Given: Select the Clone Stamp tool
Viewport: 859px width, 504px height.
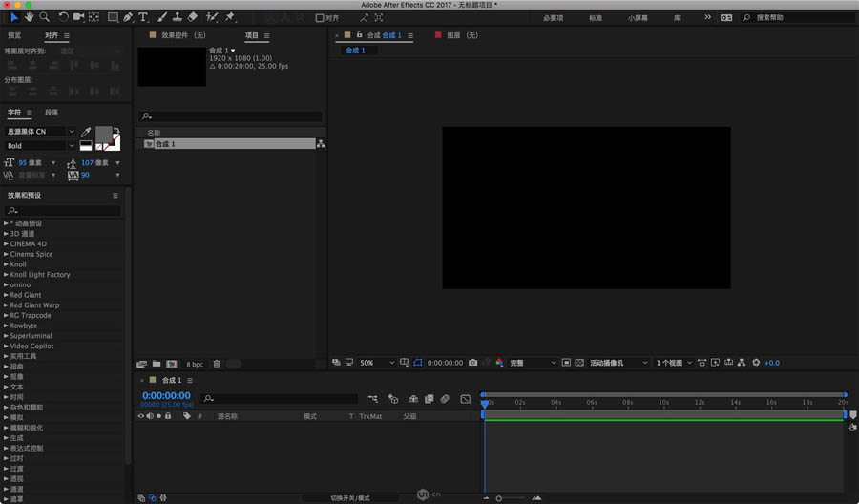Looking at the screenshot, I should pos(178,17).
